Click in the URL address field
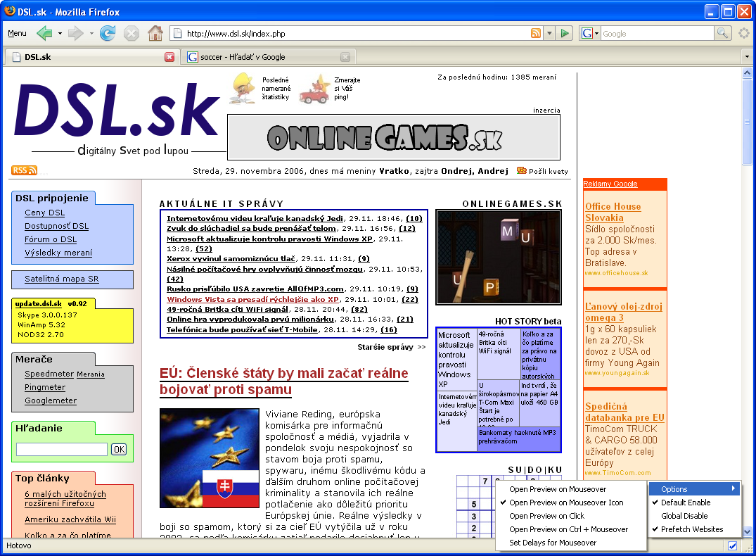The width and height of the screenshot is (756, 556). 357,33
